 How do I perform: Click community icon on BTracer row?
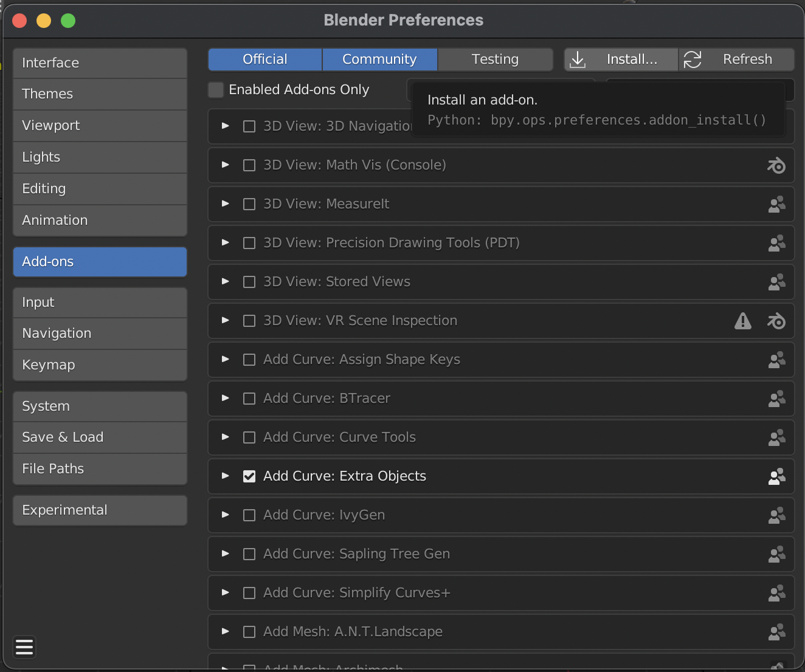point(776,399)
